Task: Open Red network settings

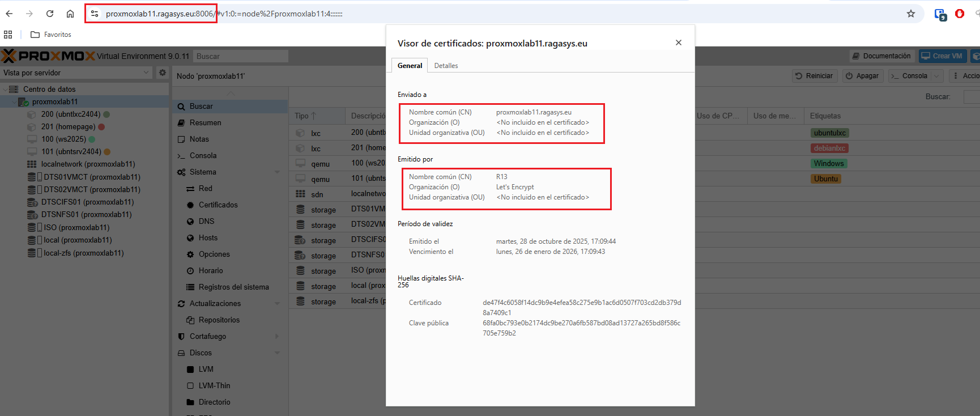Action: click(230, 188)
